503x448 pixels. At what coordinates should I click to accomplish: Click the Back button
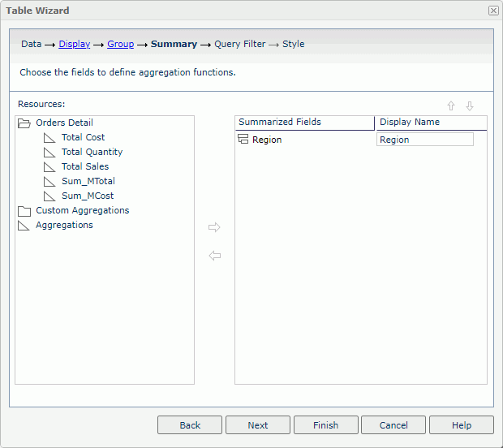[x=190, y=425]
